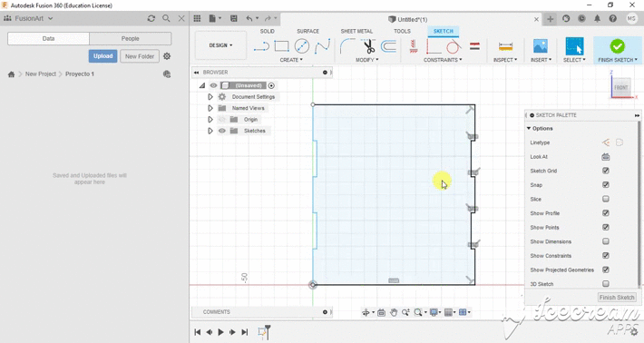Pick the Fillet tool in Modify
The width and height of the screenshot is (644, 343).
[347, 46]
